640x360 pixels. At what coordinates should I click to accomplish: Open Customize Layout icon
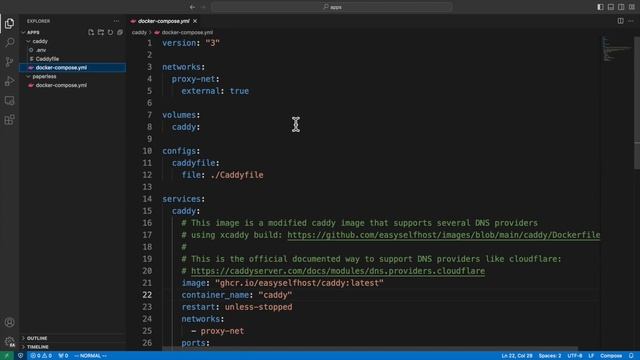pyautogui.click(x=631, y=7)
